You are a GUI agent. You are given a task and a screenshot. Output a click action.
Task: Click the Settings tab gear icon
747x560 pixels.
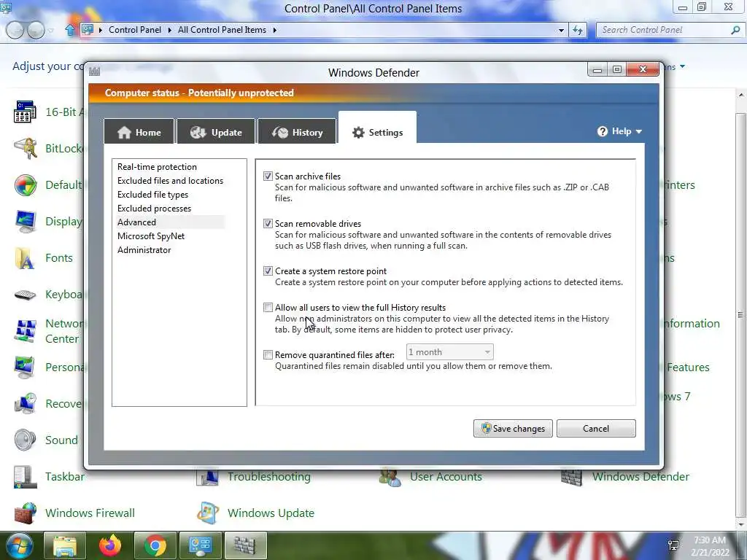point(358,133)
